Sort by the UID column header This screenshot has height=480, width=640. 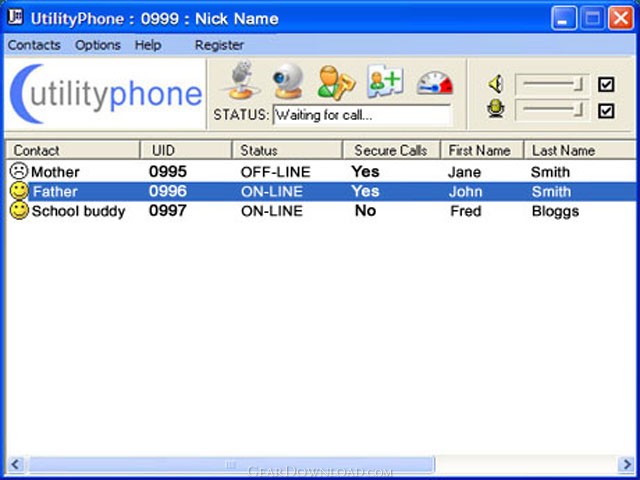pyautogui.click(x=186, y=150)
